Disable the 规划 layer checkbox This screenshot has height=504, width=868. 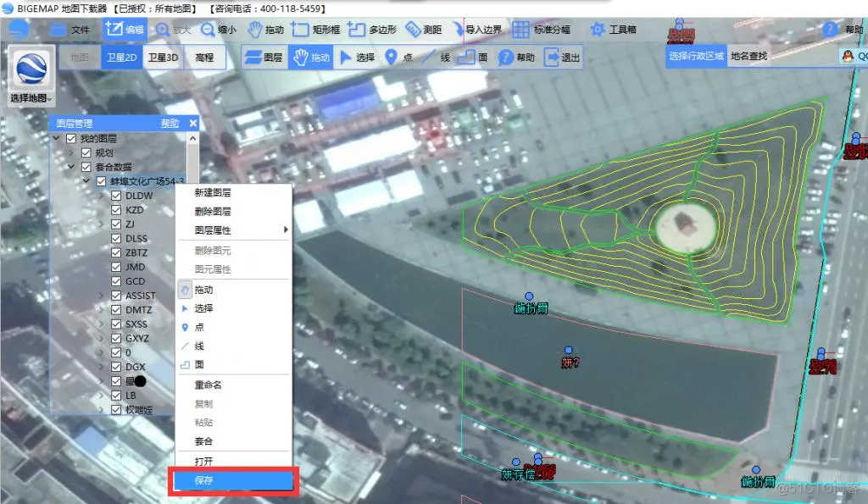tap(86, 152)
